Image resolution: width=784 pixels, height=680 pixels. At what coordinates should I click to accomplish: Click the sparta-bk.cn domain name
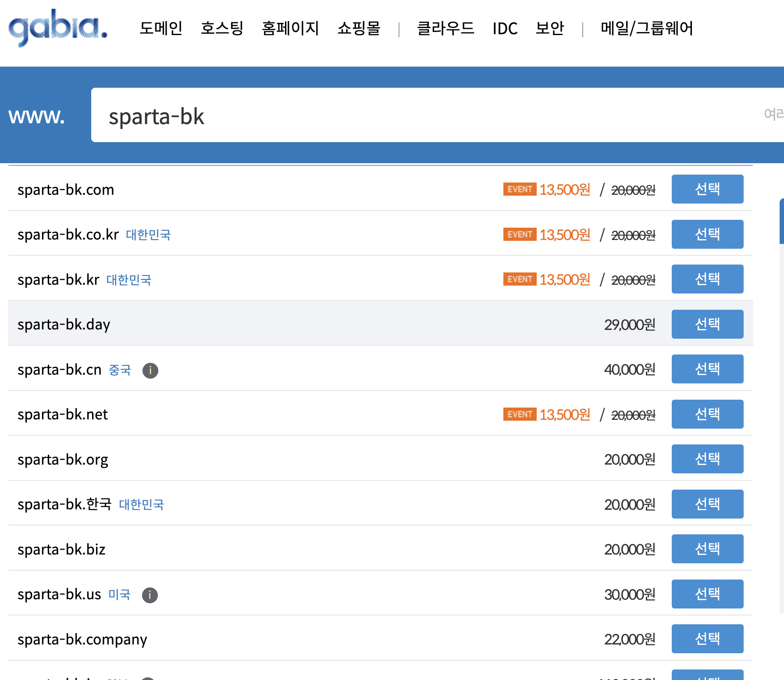tap(59, 370)
